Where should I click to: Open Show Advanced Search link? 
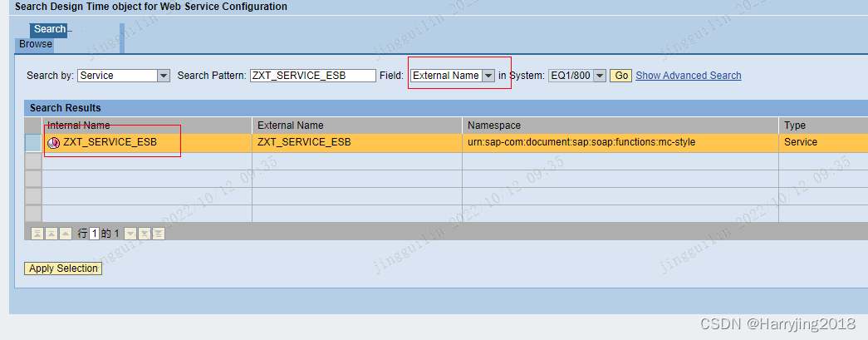tap(688, 76)
